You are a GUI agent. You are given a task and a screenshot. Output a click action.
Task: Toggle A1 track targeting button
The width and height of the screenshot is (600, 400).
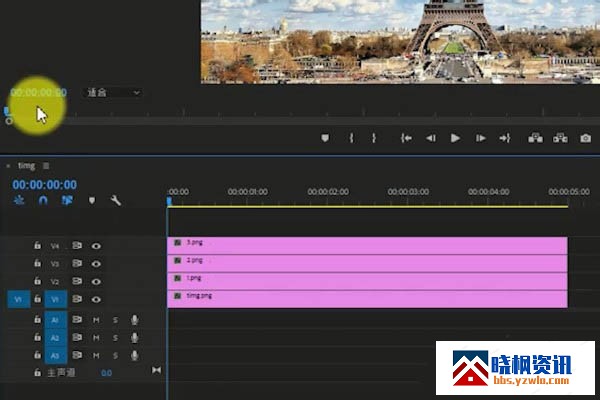(56, 320)
